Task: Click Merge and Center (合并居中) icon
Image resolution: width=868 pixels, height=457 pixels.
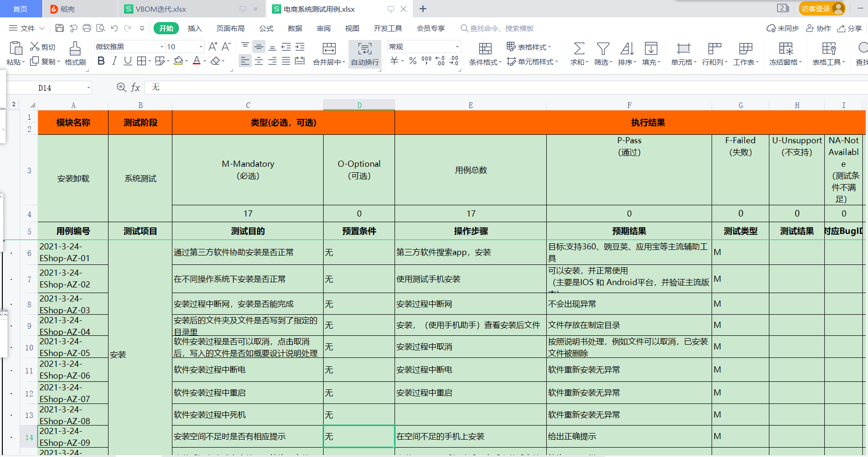Action: [329, 48]
